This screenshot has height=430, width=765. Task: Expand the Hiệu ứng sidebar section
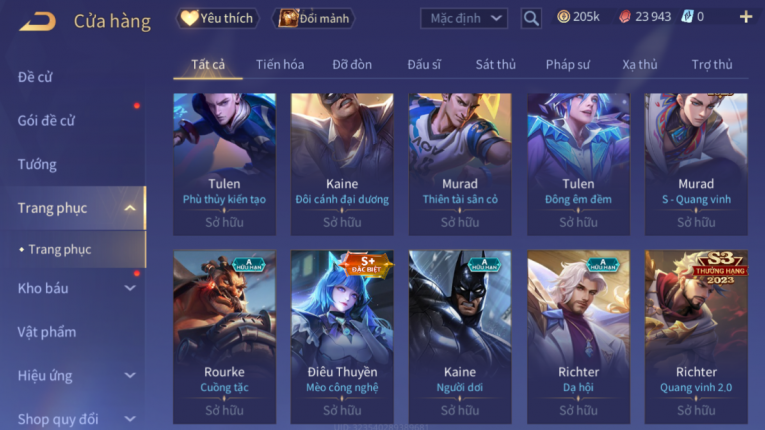click(x=130, y=376)
